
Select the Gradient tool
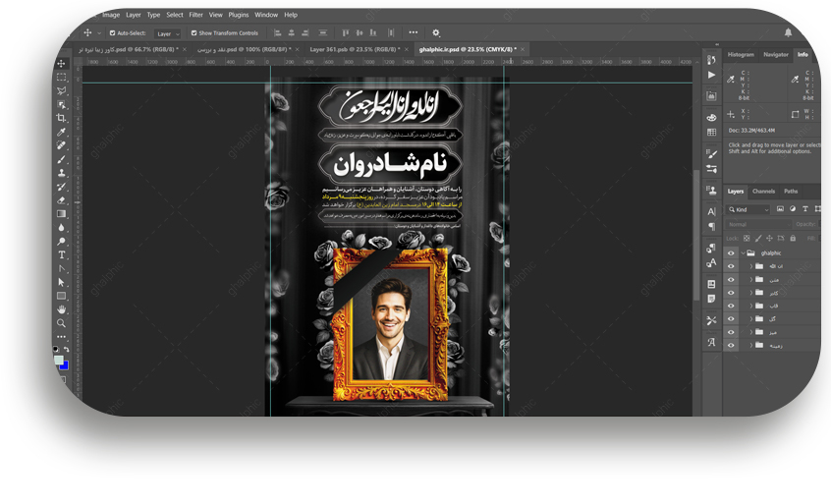(x=62, y=213)
